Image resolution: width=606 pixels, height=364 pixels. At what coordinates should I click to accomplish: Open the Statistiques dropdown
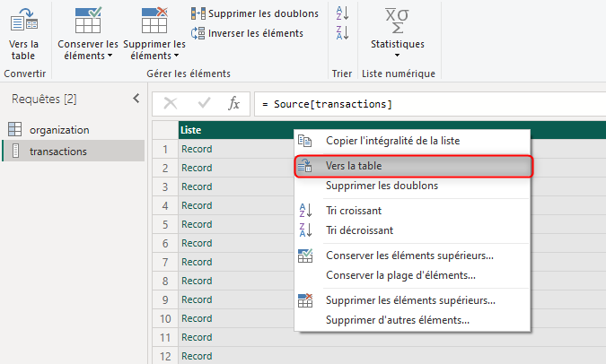[398, 49]
